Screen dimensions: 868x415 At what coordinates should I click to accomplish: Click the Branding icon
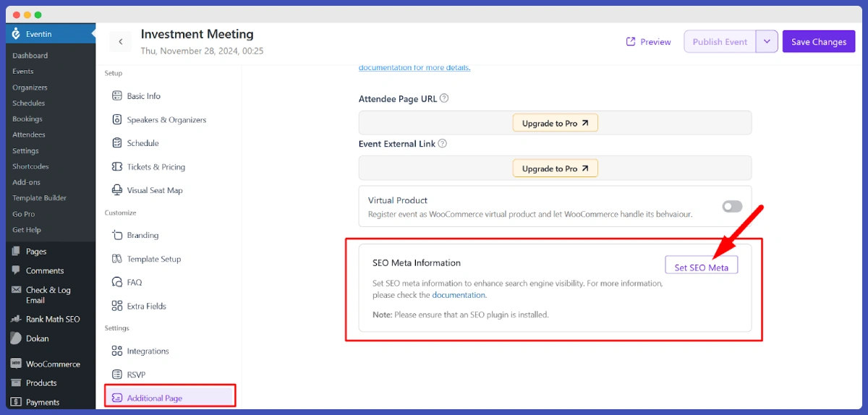point(116,235)
